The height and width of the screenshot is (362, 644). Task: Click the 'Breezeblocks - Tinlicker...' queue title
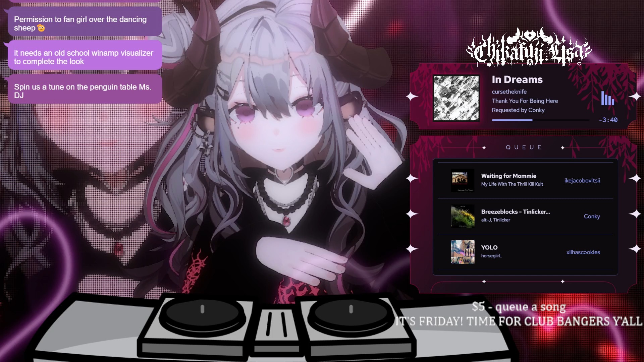pos(516,212)
